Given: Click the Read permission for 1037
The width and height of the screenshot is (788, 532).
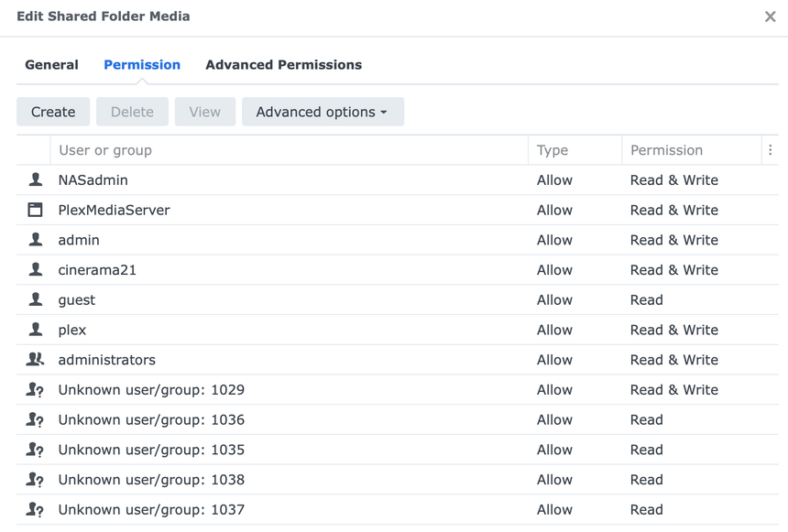Looking at the screenshot, I should 646,510.
